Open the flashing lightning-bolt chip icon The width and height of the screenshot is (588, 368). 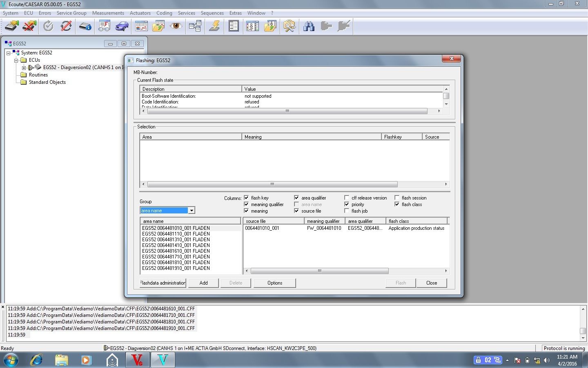[x=214, y=27]
